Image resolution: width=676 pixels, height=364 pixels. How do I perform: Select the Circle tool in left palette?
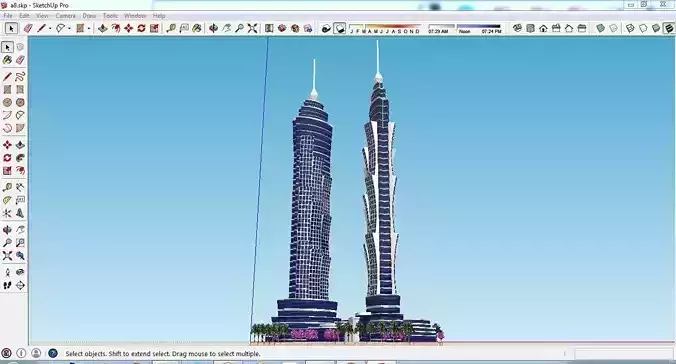(7, 103)
